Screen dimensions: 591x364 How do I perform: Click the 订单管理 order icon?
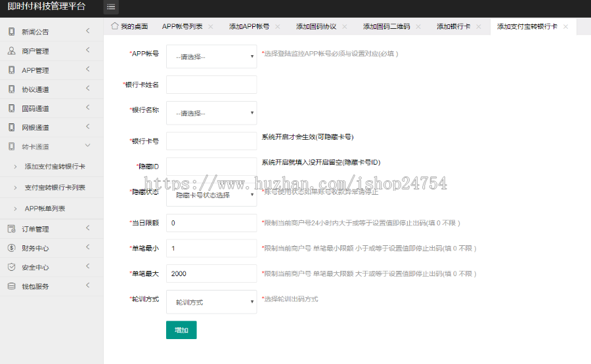tap(12, 229)
